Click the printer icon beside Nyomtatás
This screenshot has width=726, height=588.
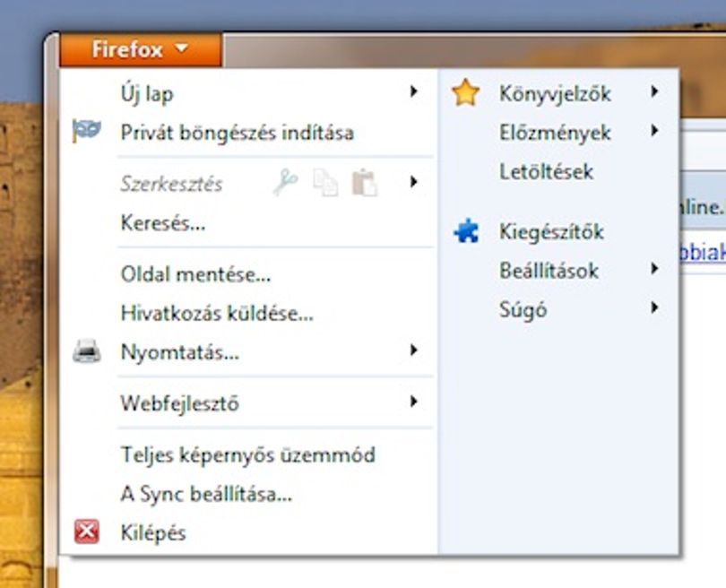[87, 351]
